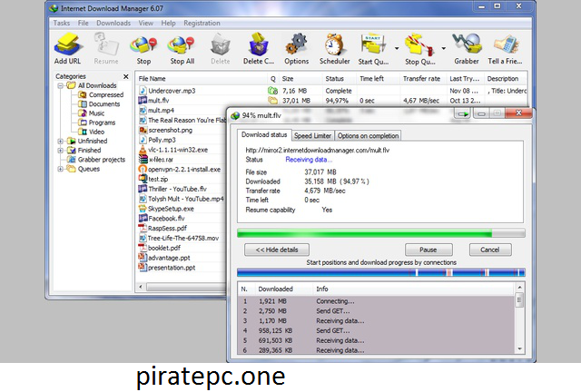Sort by the File Name column header
This screenshot has height=392, width=581.
tap(202, 79)
